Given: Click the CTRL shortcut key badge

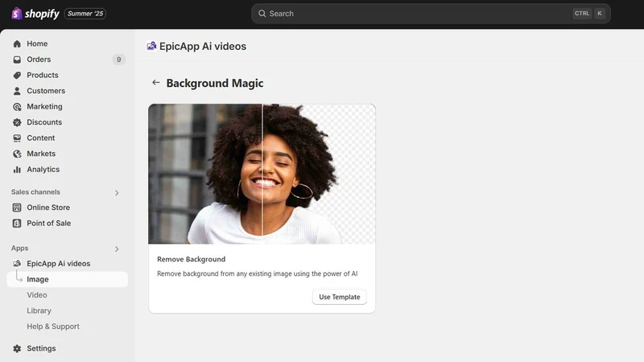Looking at the screenshot, I should click(582, 14).
